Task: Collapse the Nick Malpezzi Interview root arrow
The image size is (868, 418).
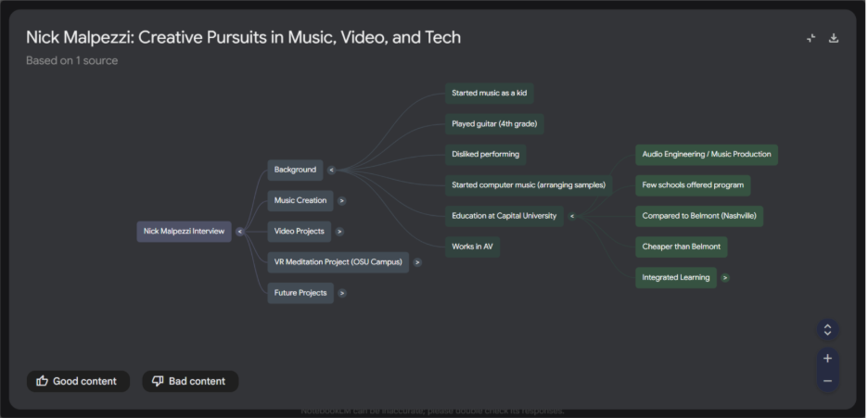Action: [x=239, y=232]
